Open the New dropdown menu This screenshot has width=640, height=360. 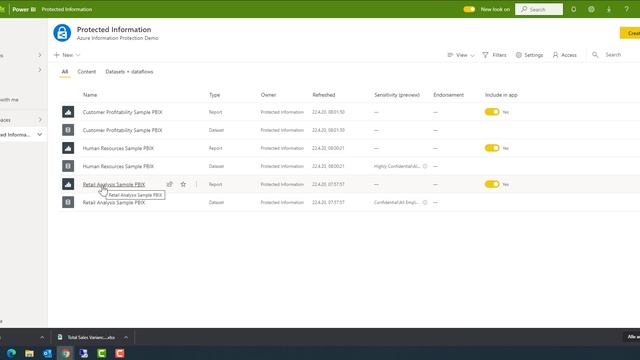(67, 55)
